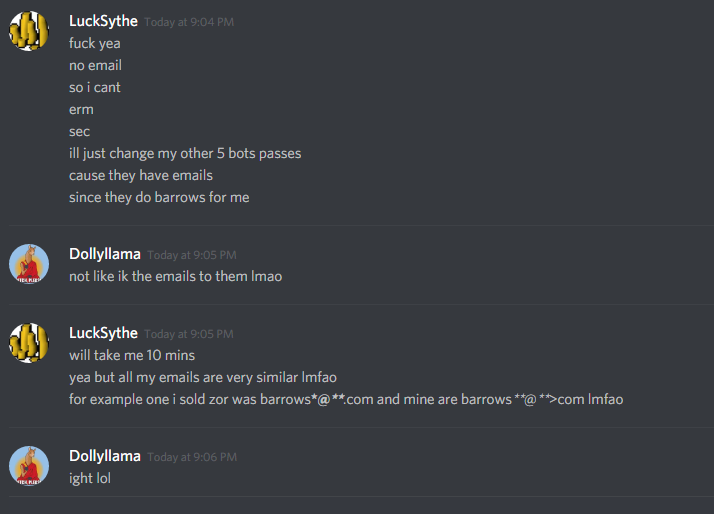The height and width of the screenshot is (514, 714).
Task: Click the 'Today at 9:06 PM' timestamp
Action: point(192,457)
